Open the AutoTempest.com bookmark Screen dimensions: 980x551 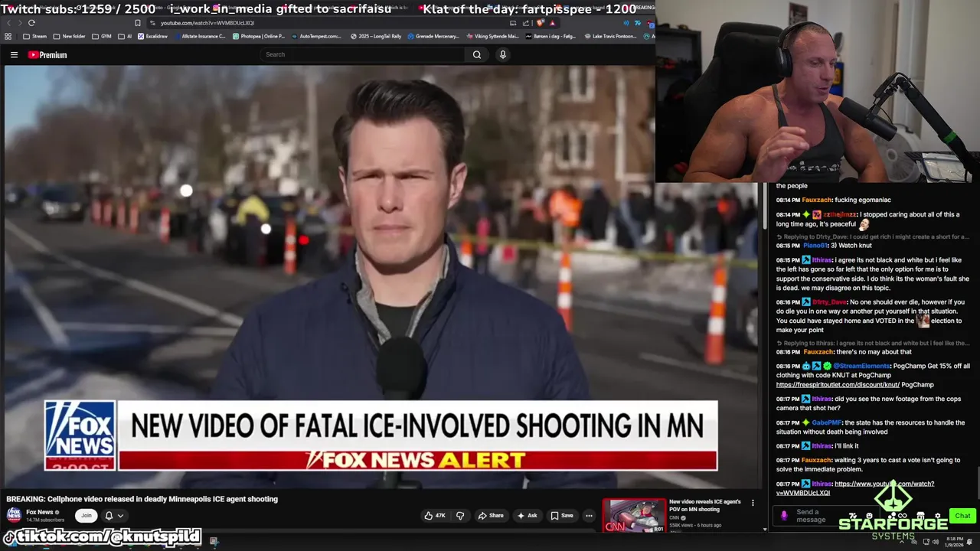pyautogui.click(x=316, y=36)
